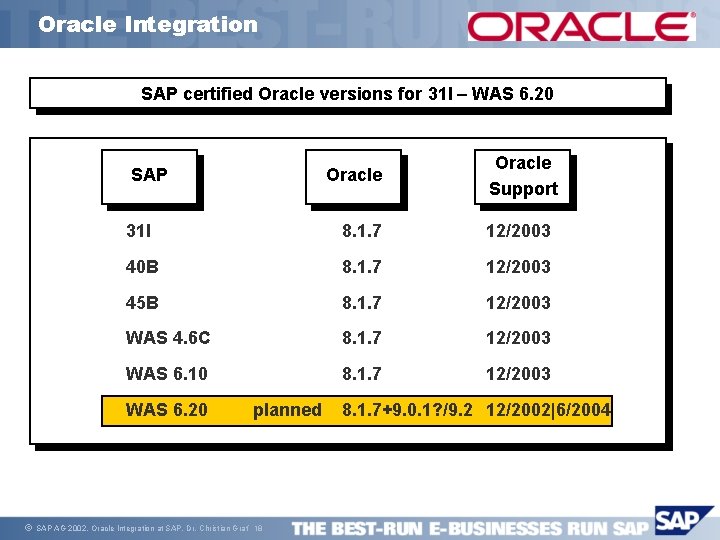Click the SAP AG 2002 copyright footer text
The height and width of the screenshot is (540, 720).
[144, 528]
